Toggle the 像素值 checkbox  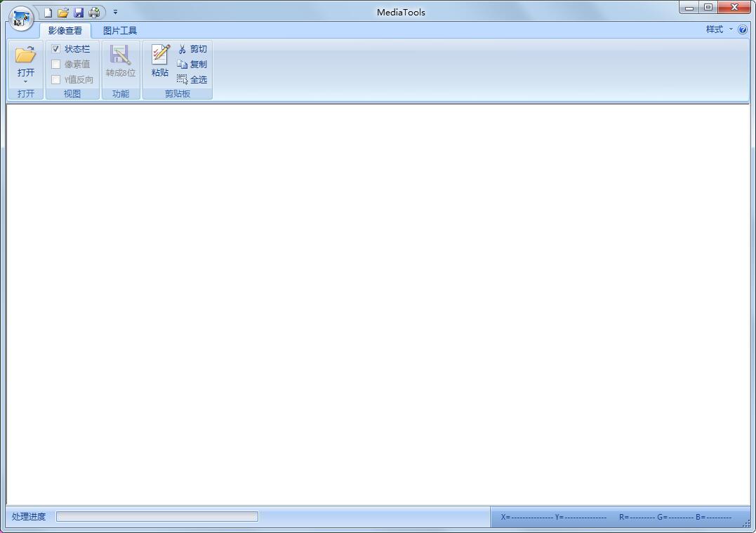(56, 64)
